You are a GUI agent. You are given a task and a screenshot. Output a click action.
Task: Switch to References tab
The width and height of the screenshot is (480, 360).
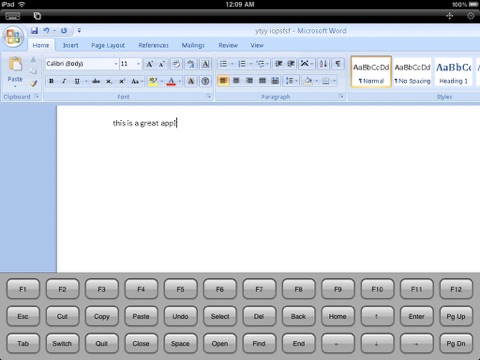pos(154,45)
